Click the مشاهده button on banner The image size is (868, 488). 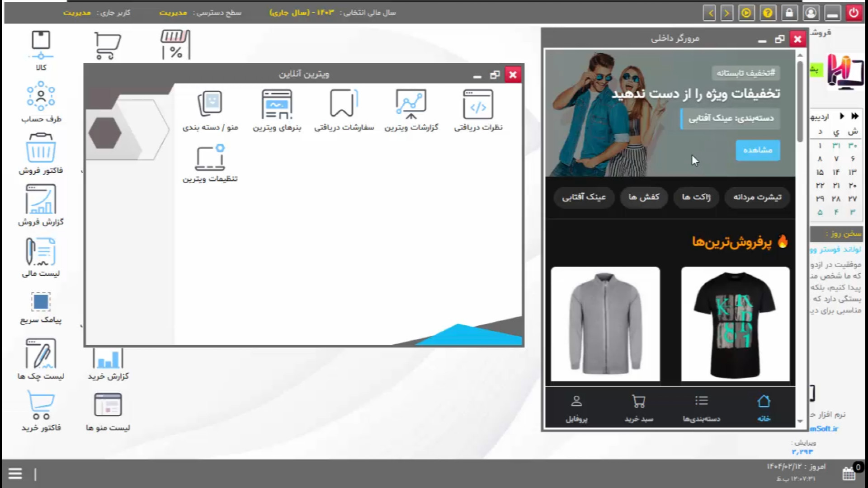[758, 150]
